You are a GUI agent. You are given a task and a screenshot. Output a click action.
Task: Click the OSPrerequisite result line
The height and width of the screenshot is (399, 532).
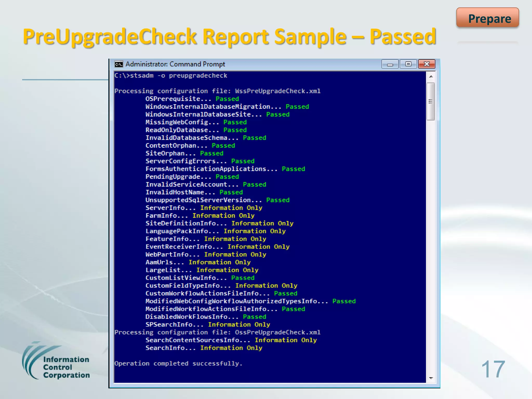(192, 99)
